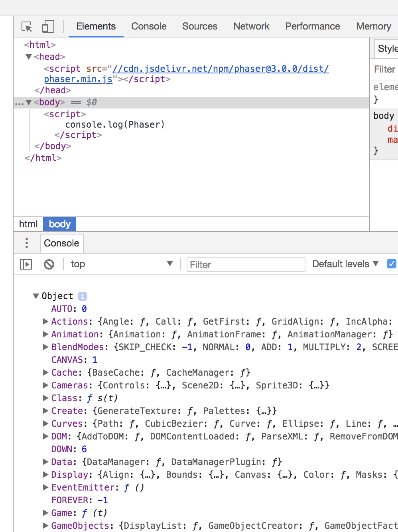Open the Network tab

click(x=251, y=26)
